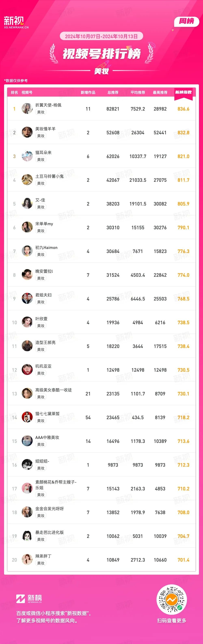The image size is (203, 644).
Task: Select the avatar of 猫耳朵来
Action: coord(27,156)
